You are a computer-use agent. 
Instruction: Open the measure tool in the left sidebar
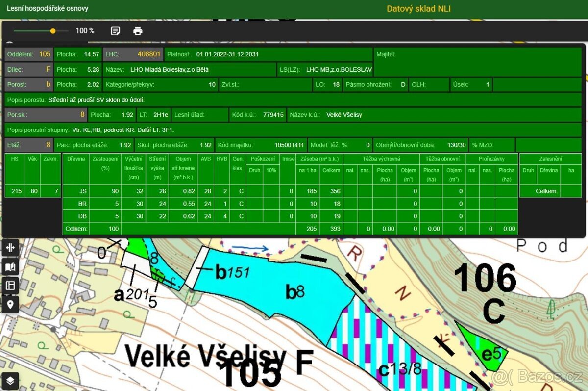coord(11,248)
